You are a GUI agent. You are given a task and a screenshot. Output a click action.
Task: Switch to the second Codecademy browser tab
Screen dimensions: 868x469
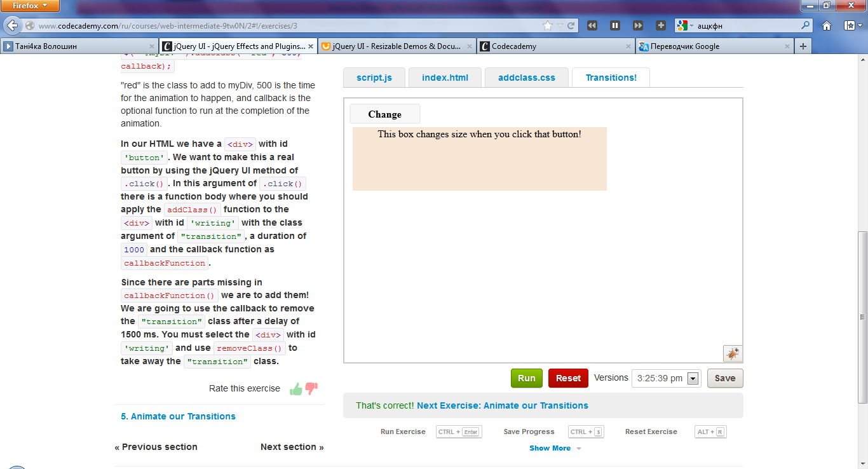click(555, 46)
